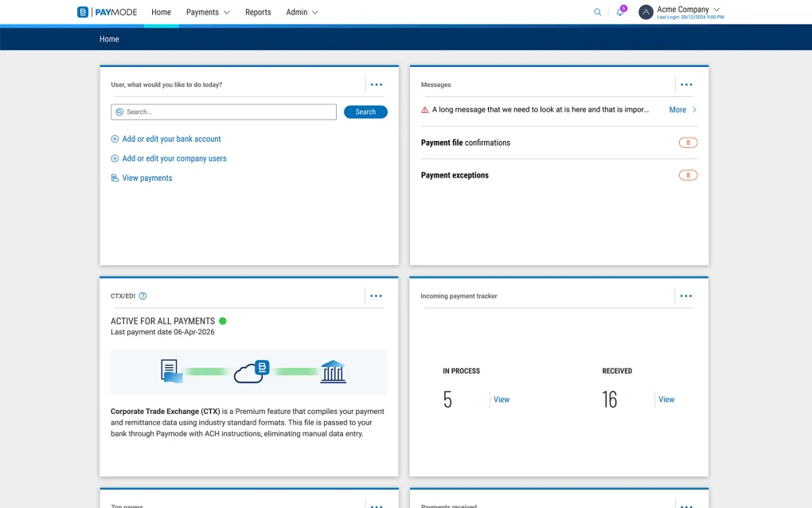Open three-dot menu on CTX/EDI card
The image size is (812, 508).
pyautogui.click(x=377, y=296)
